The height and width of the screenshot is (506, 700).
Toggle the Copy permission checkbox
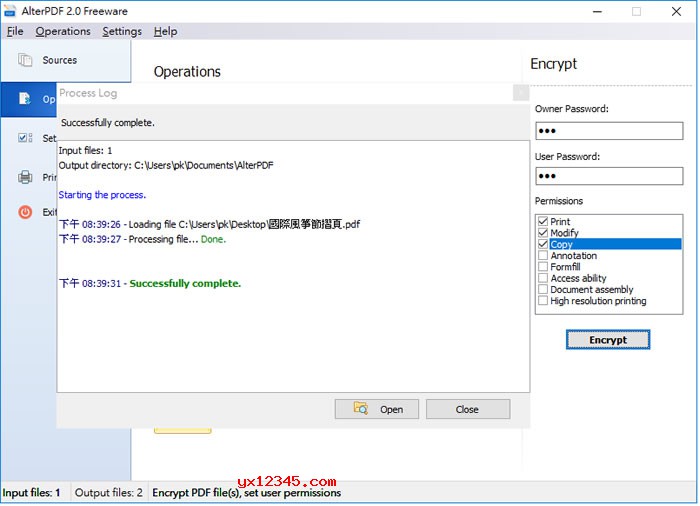(x=543, y=244)
